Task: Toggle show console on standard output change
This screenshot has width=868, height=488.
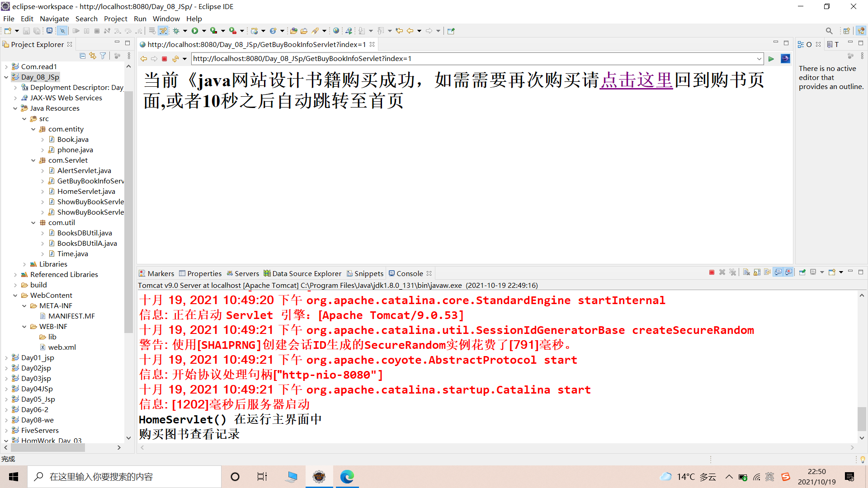Action: pos(778,272)
